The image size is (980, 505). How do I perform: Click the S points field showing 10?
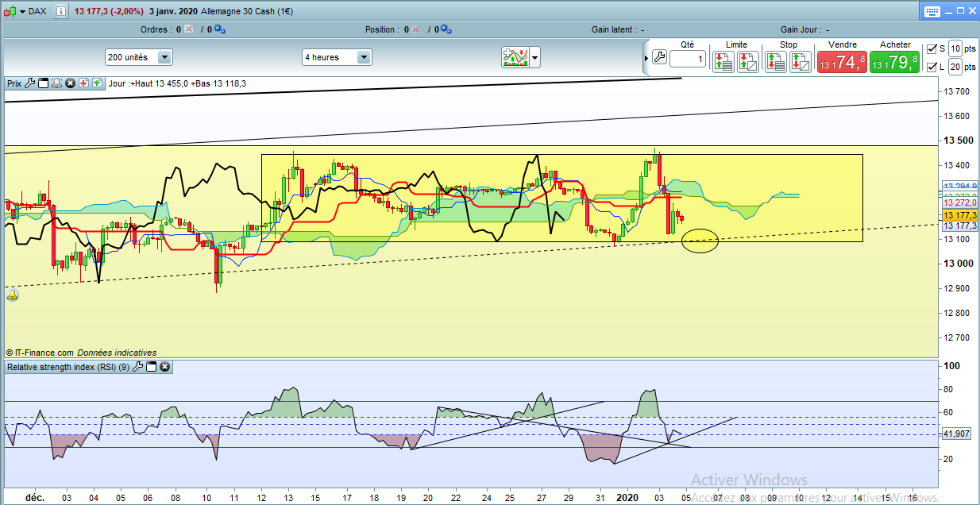955,49
